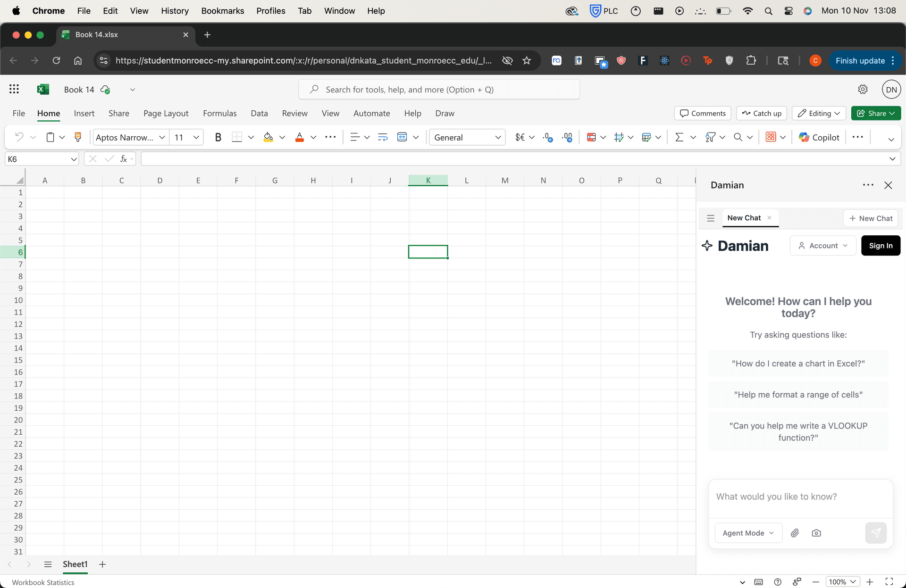This screenshot has height=588, width=906.
Task: Apply bold formatting
Action: 218,137
